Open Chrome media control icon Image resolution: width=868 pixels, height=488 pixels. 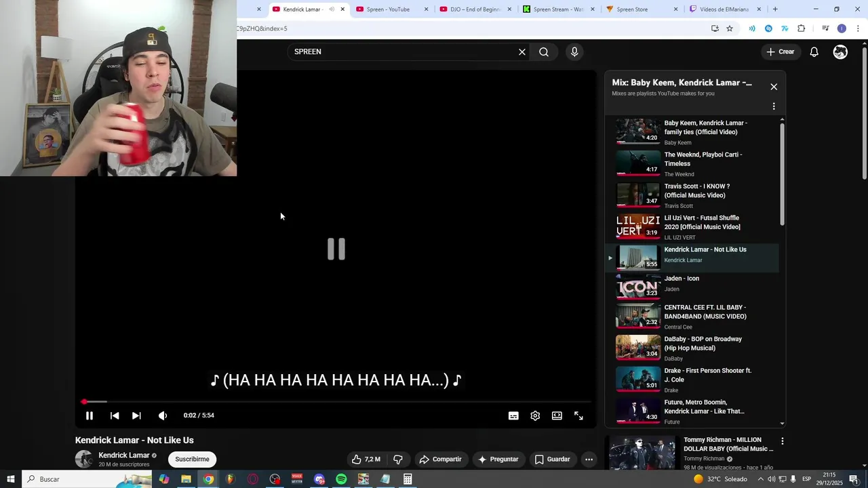825,28
